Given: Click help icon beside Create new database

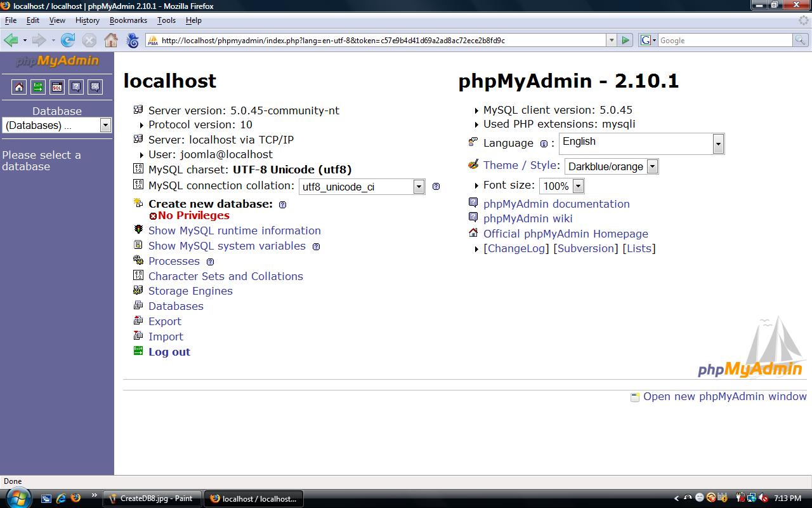Looking at the screenshot, I should pos(283,205).
